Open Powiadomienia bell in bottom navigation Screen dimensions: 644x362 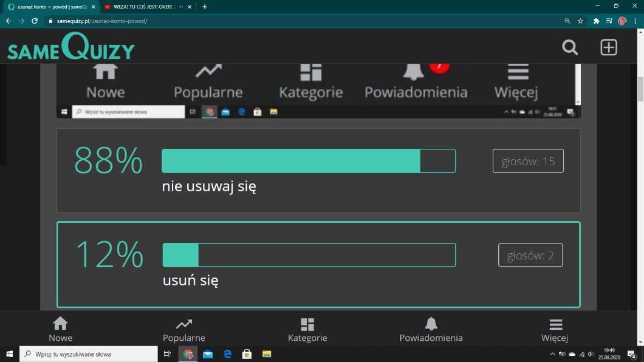click(x=431, y=329)
